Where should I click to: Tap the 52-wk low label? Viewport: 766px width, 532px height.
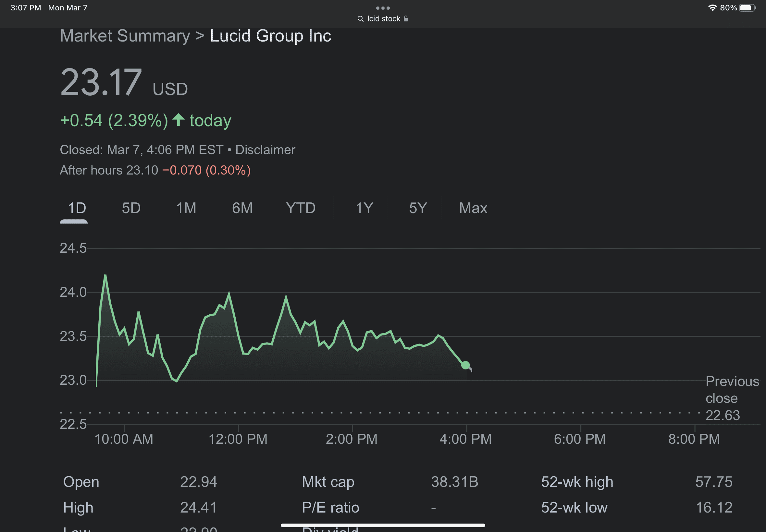[574, 508]
